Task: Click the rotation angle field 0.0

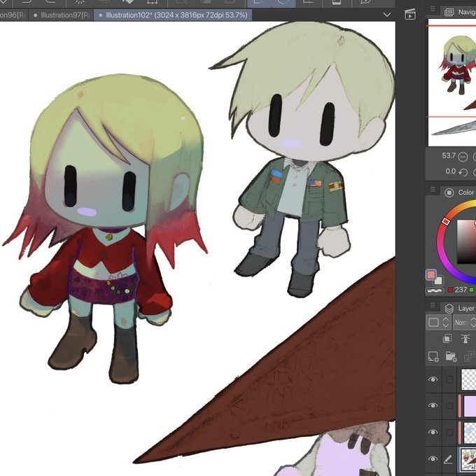Action: (x=451, y=171)
